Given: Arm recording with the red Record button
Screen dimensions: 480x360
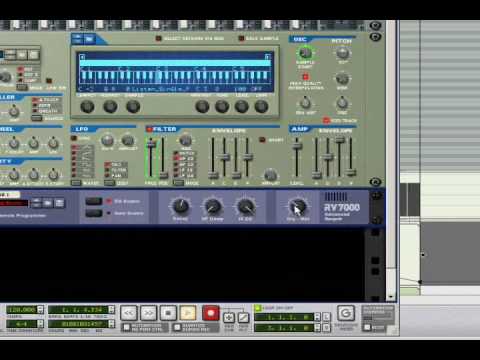Looking at the screenshot, I should coord(211,313).
